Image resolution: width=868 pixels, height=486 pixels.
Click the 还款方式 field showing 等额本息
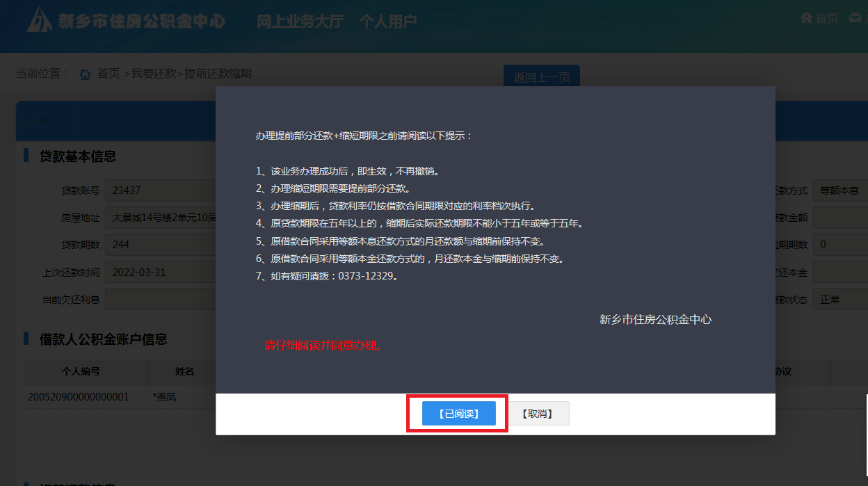[x=840, y=191]
